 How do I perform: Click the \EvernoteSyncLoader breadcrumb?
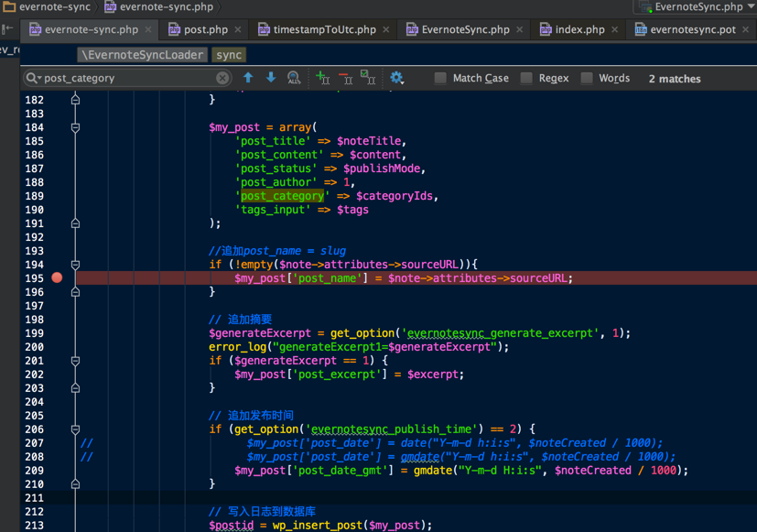click(x=142, y=55)
